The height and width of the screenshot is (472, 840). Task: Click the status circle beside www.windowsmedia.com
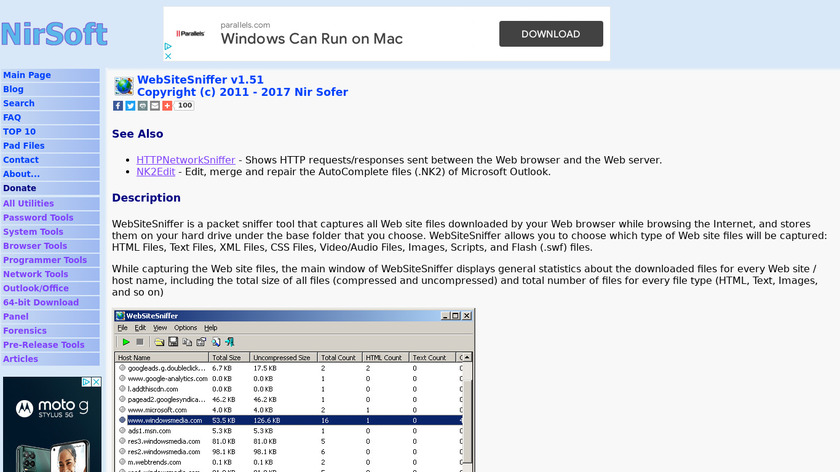(x=122, y=420)
